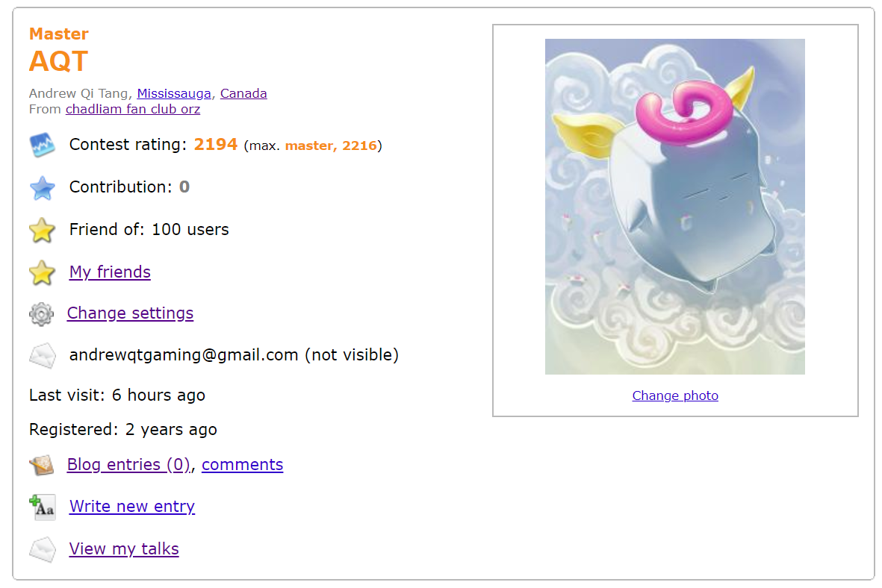Open Blog entries (0) link
Image resolution: width=882 pixels, height=588 pixels.
(x=128, y=465)
